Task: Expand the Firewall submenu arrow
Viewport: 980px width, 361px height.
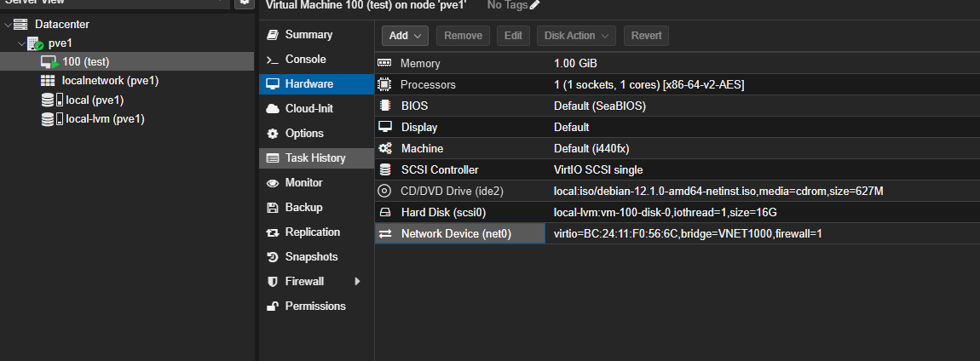Action: point(357,281)
